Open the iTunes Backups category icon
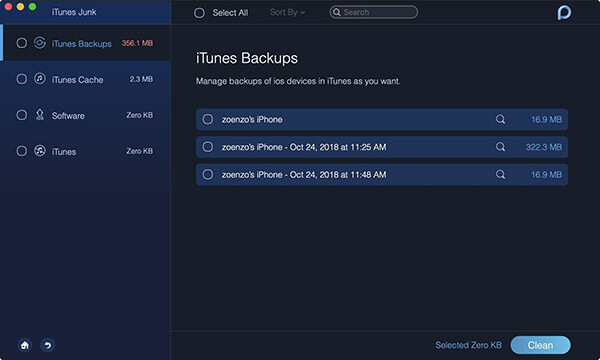The height and width of the screenshot is (360, 600). pos(40,43)
